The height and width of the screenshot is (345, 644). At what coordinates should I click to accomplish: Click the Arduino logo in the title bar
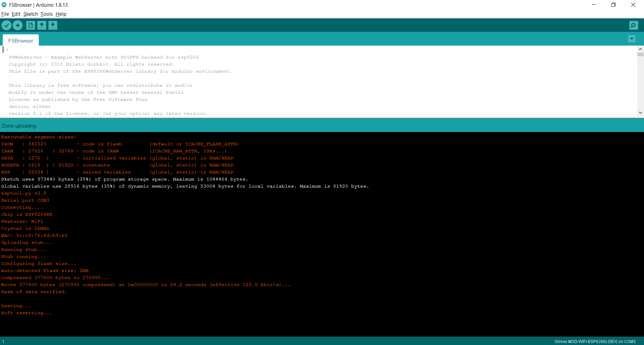[4, 5]
